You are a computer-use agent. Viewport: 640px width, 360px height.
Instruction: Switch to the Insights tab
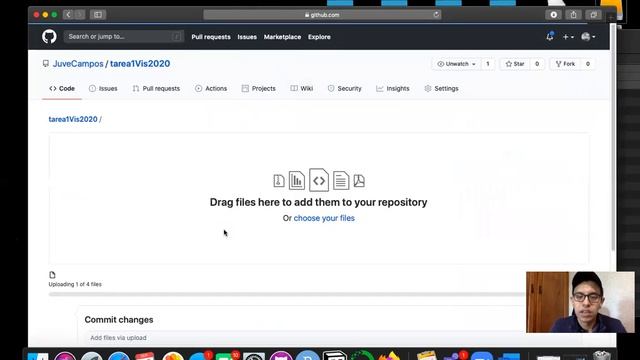coord(393,89)
